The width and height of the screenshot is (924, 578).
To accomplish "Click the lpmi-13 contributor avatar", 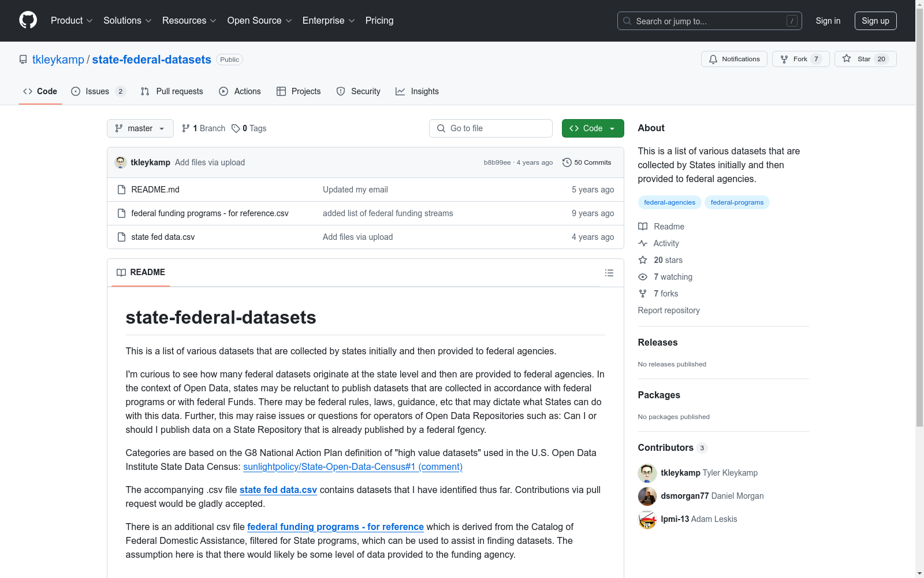I will pyautogui.click(x=647, y=519).
